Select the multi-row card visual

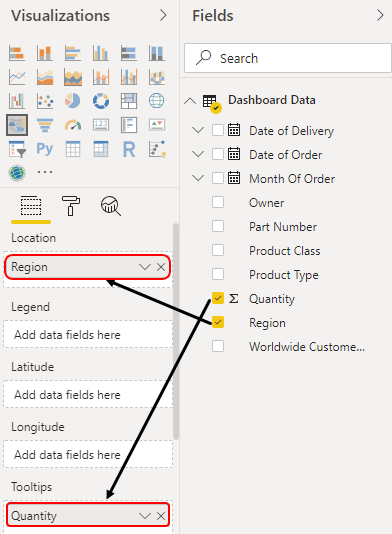(x=128, y=125)
